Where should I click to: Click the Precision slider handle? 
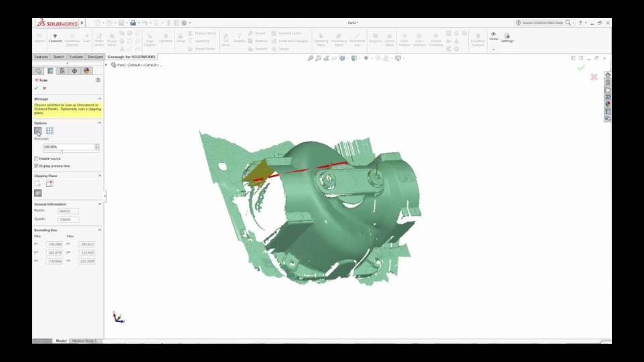click(x=62, y=152)
